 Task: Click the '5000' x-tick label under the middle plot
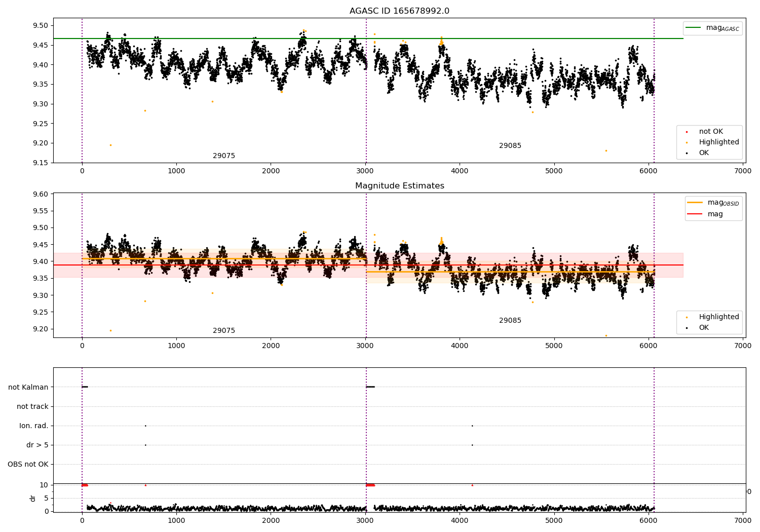[554, 346]
